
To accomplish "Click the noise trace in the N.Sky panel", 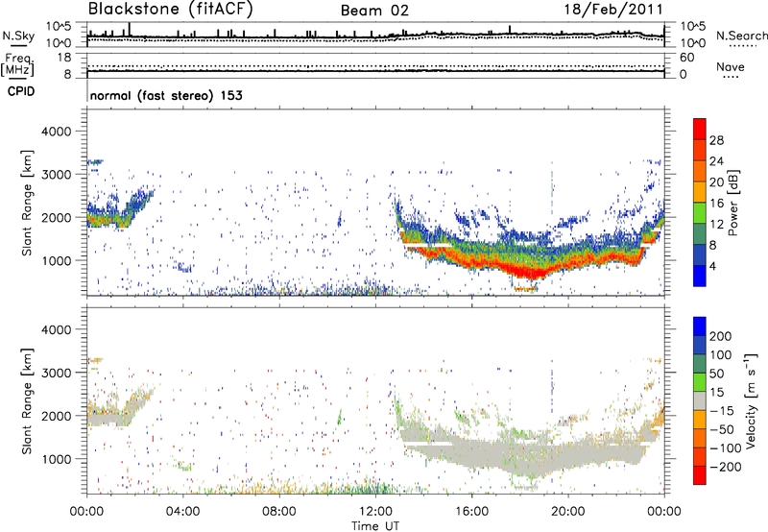I will (375, 36).
